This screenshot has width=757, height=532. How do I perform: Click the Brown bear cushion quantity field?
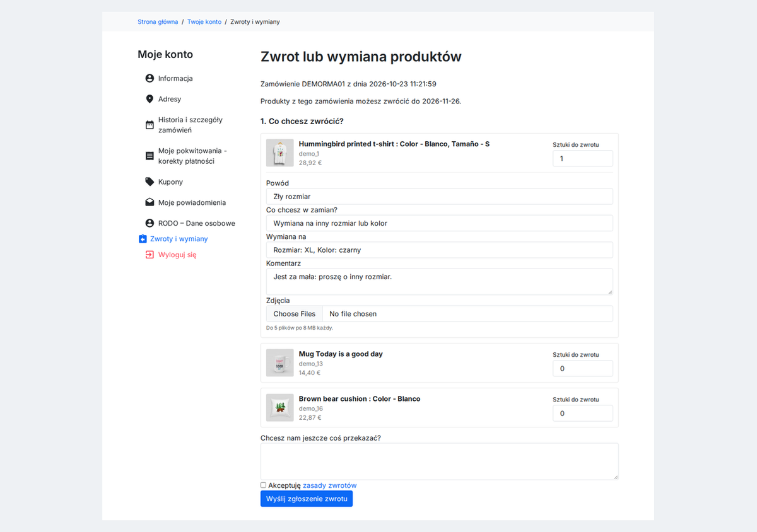point(583,413)
